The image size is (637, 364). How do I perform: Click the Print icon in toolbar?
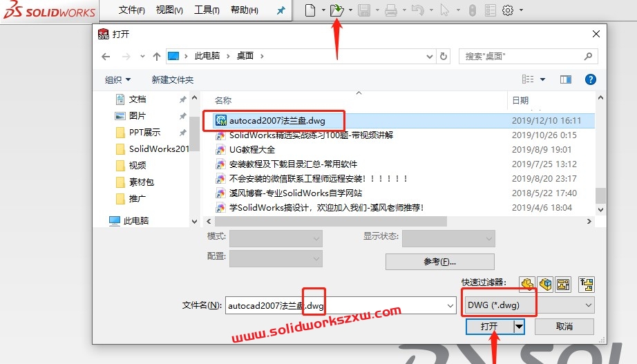point(391,10)
